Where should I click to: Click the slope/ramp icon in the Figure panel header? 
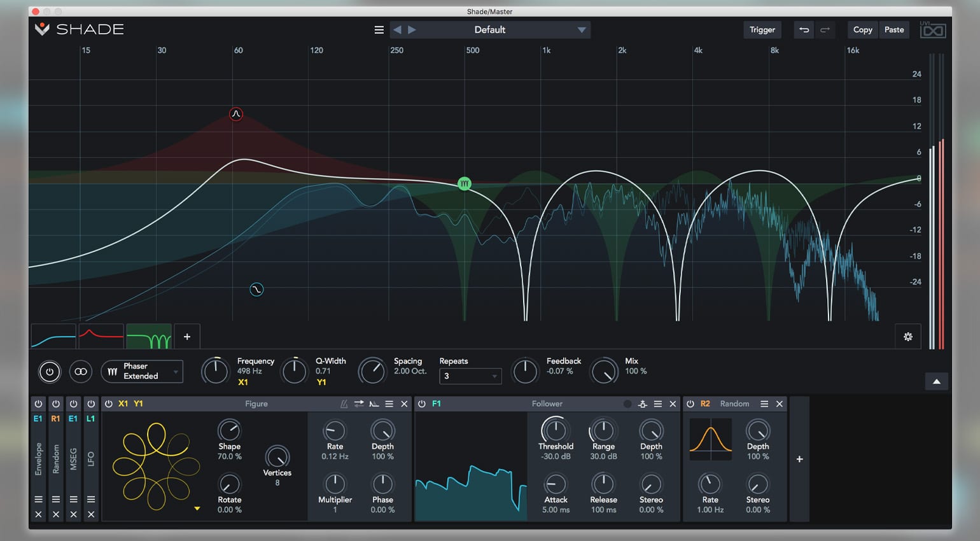click(x=374, y=404)
